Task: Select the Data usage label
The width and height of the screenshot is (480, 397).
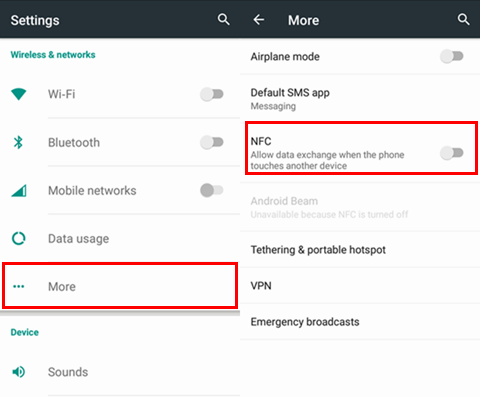Action: 78,239
